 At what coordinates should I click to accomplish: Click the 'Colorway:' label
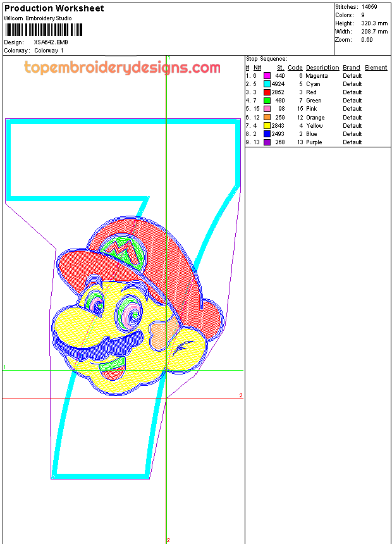pos(17,51)
